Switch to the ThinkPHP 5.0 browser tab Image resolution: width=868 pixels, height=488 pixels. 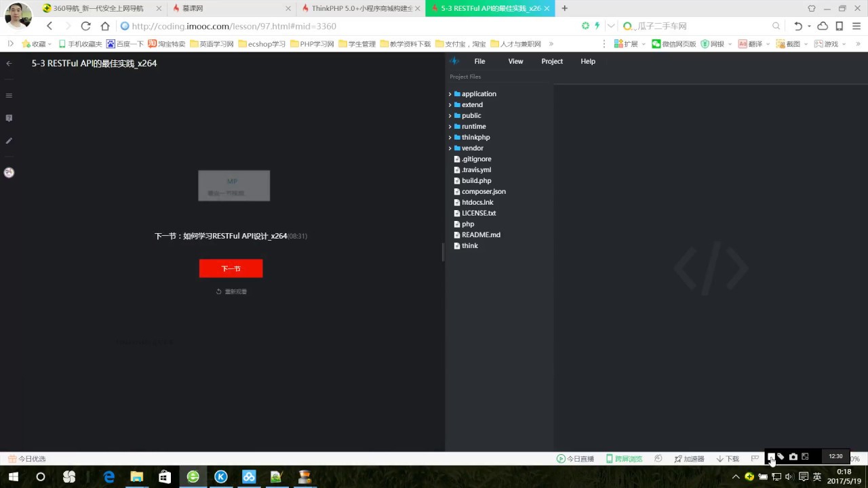click(359, 8)
